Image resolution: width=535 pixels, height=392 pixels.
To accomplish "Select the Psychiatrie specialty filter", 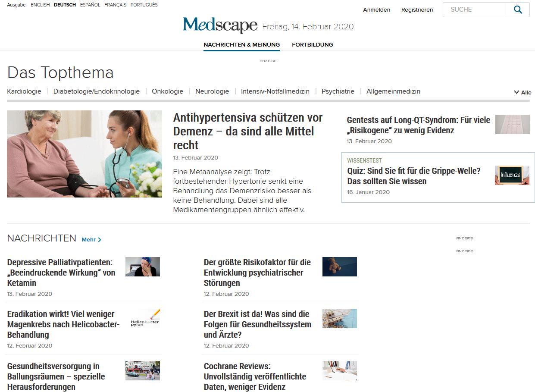I will (338, 91).
